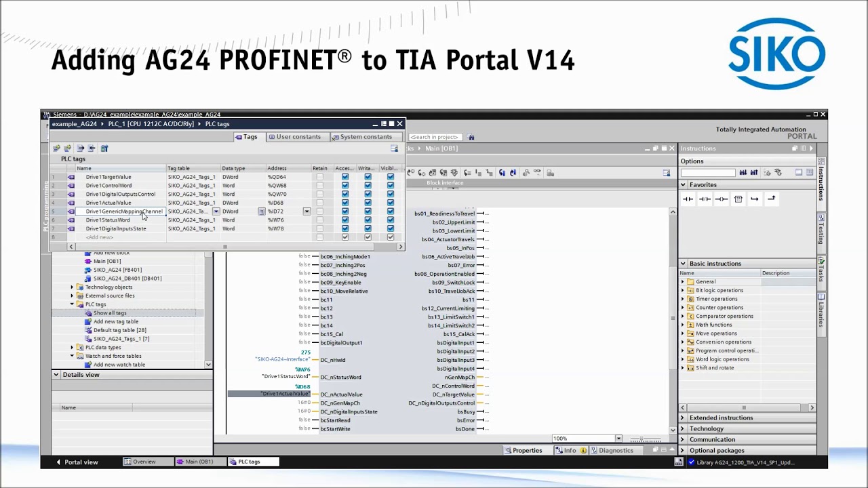Viewport: 868px width, 488px height.
Task: Collapse Watch and force tables node
Action: tap(72, 356)
